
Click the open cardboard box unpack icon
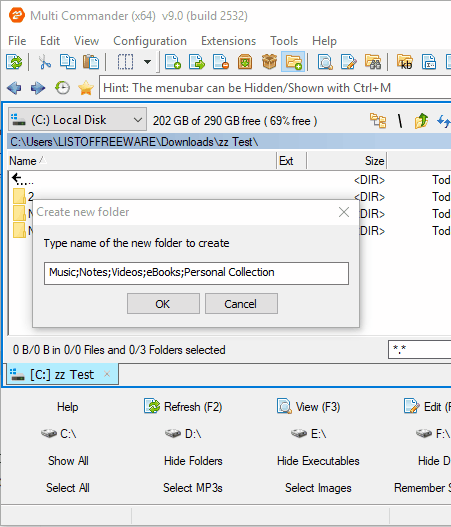(x=269, y=62)
